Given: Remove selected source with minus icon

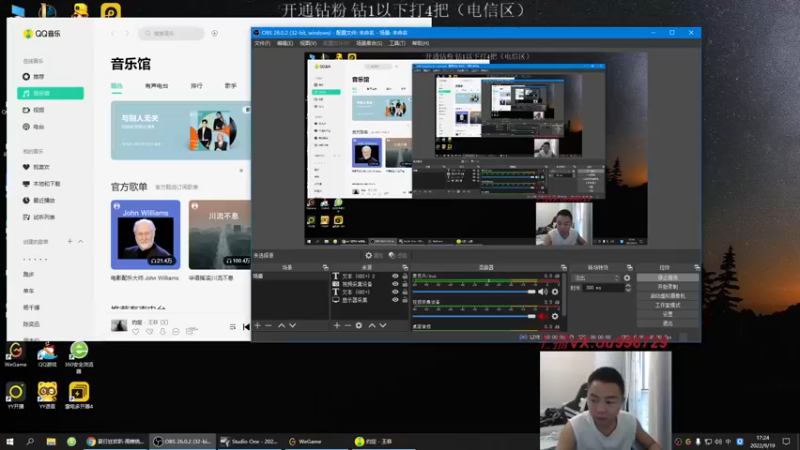Looking at the screenshot, I should coord(347,326).
